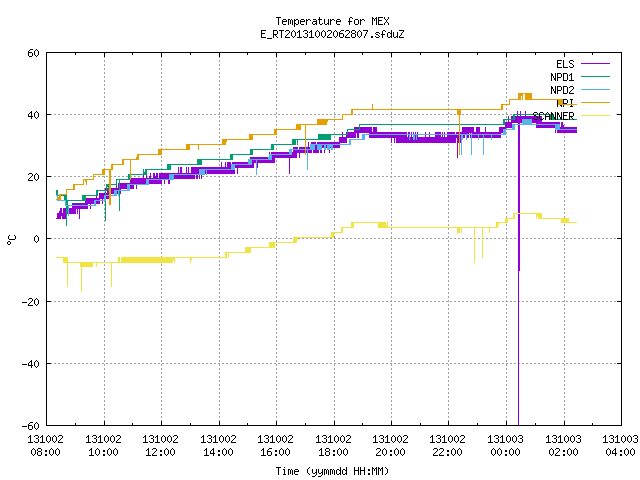
Task: Click the SCANNER legend label
Action: click(x=553, y=116)
